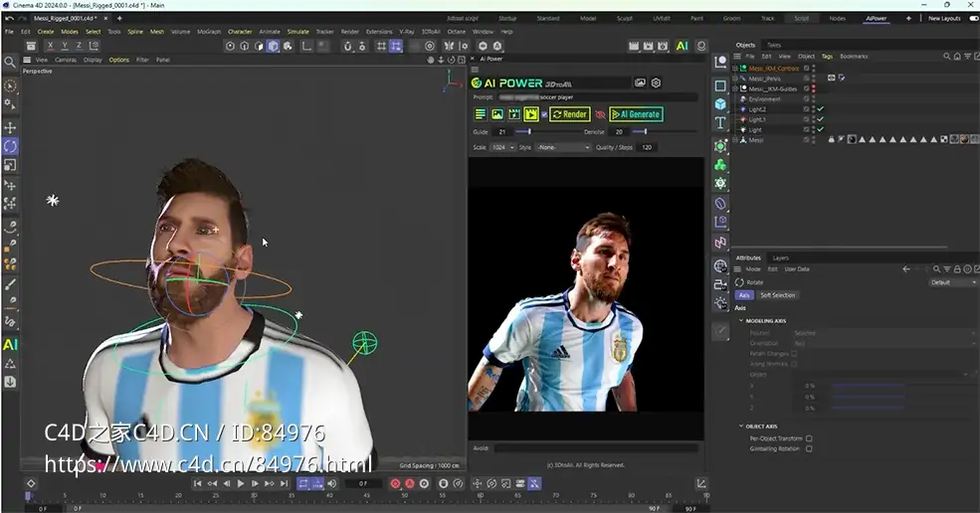Click the magnifier search icon at top left
Image resolution: width=980 pixels, height=513 pixels.
(9, 62)
